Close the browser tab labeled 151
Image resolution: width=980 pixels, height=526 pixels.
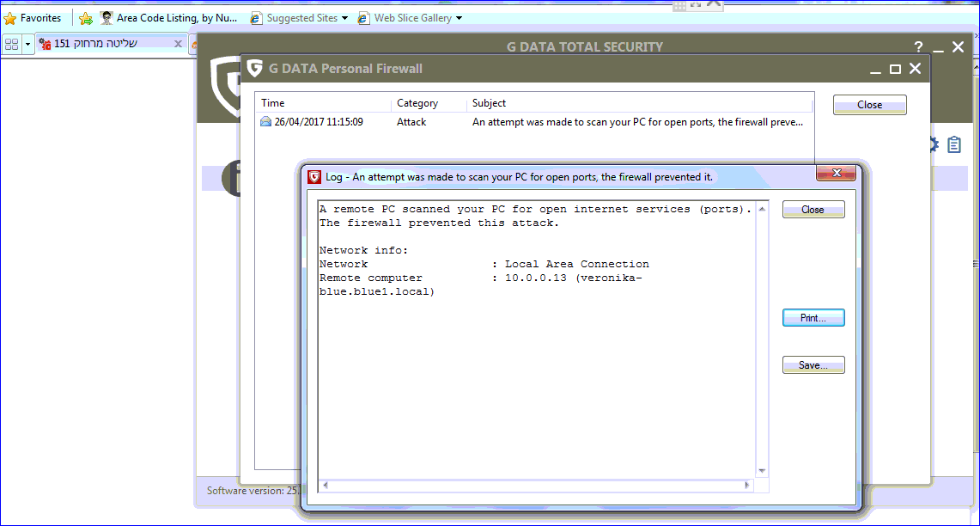click(x=178, y=44)
